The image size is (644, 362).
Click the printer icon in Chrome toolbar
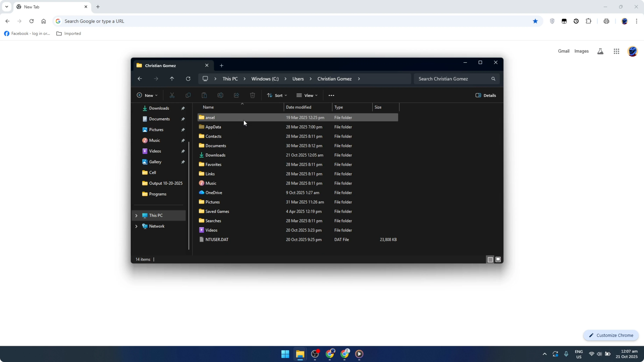[606, 21]
